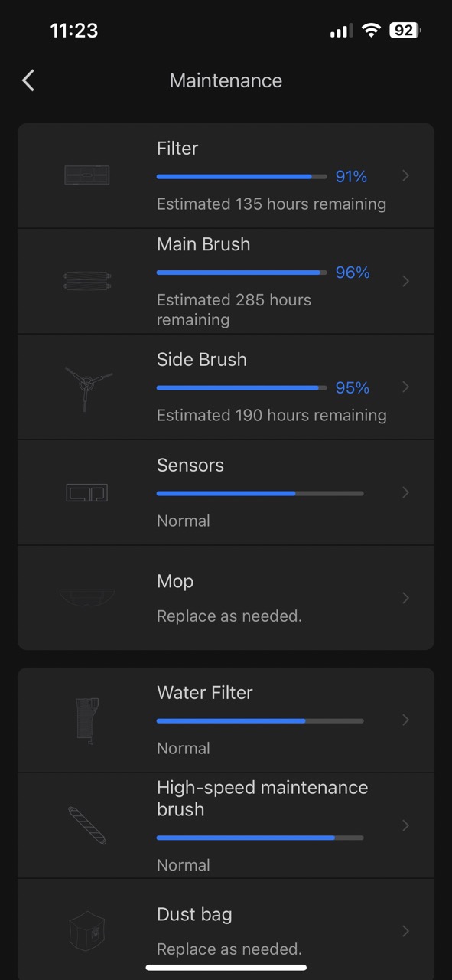Tap the three-arm Side Brush icon
452x980 pixels.
[87, 386]
